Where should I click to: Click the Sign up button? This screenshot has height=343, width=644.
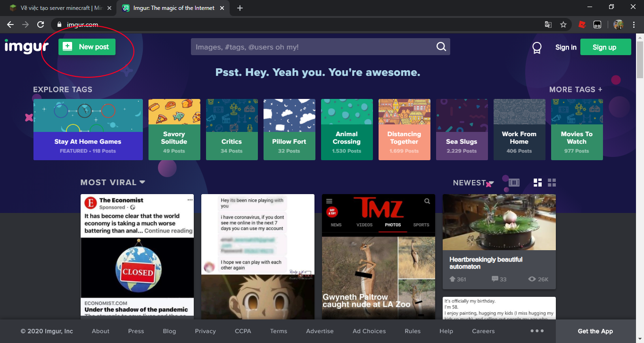point(605,47)
